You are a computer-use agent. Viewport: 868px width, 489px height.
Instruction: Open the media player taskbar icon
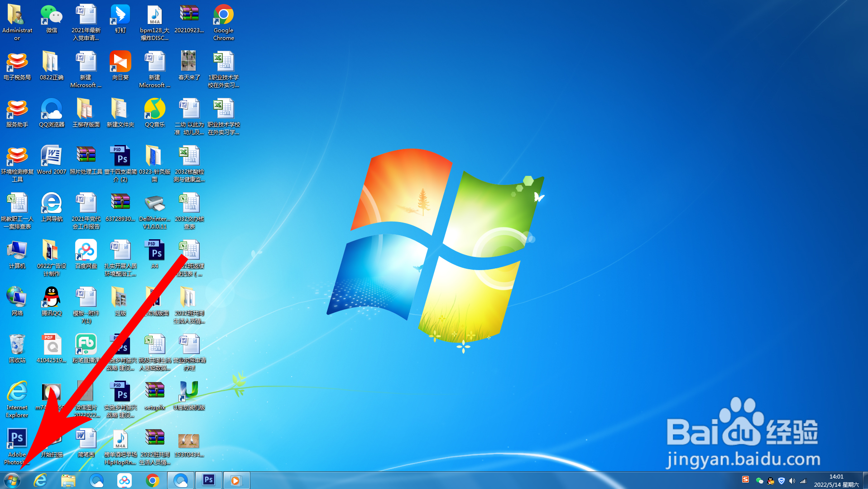tap(236, 480)
